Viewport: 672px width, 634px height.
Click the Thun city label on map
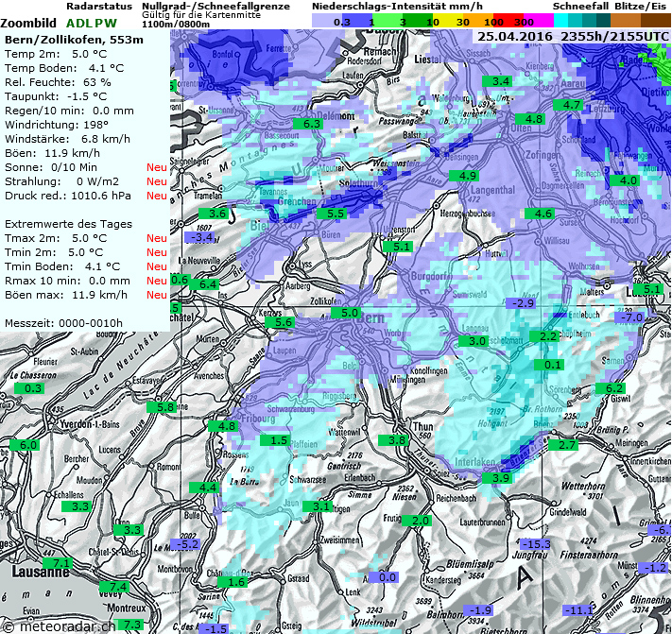[423, 427]
